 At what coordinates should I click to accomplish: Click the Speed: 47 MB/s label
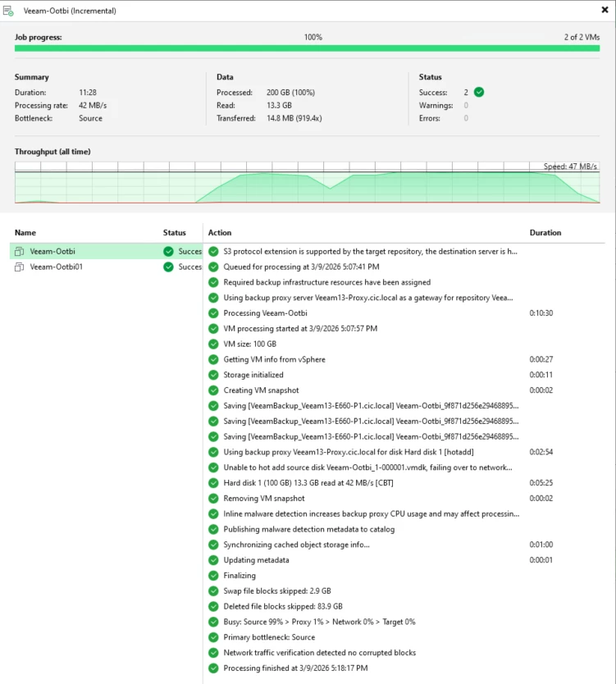pyautogui.click(x=570, y=166)
